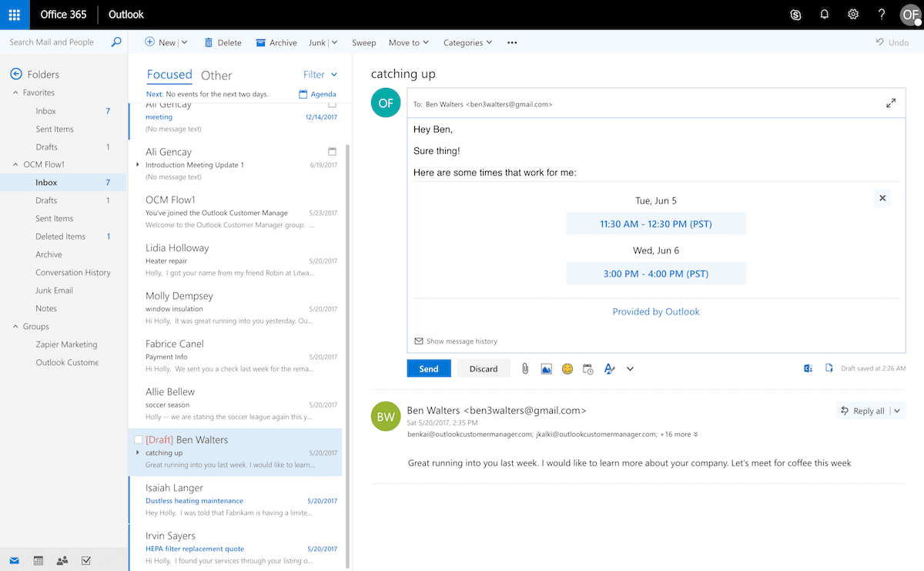Click the New message button
Viewport: 924px width, 571px height.
click(x=161, y=42)
